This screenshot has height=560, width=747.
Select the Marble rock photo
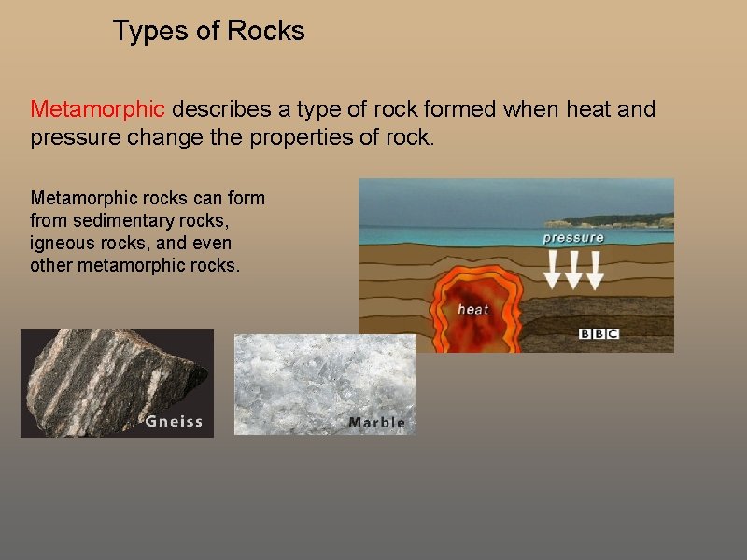(324, 385)
